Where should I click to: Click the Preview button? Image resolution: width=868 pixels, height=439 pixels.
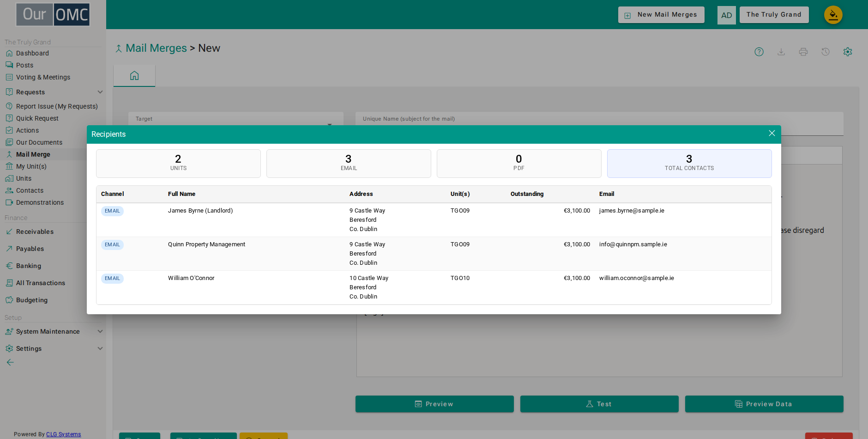434,404
